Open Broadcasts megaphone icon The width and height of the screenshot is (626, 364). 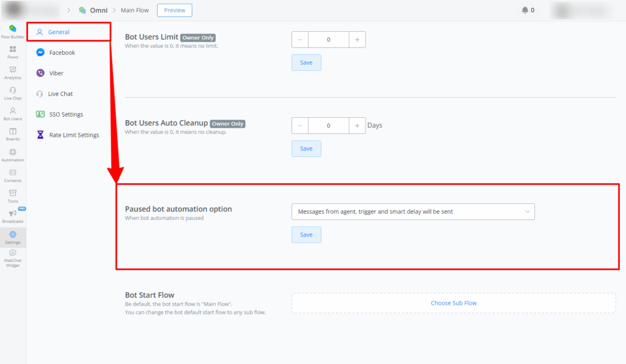click(x=13, y=216)
